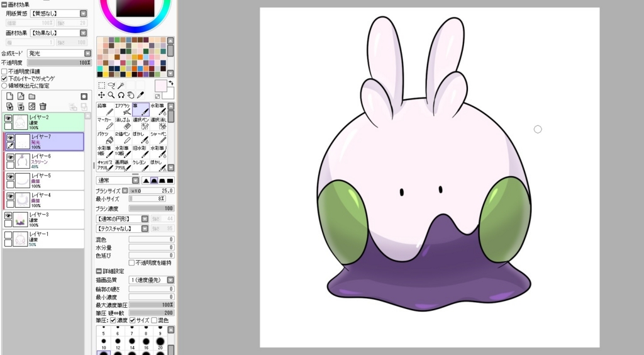This screenshot has height=355, width=644.
Task: Select the 消しゴム eraser tool
Action: [x=123, y=123]
